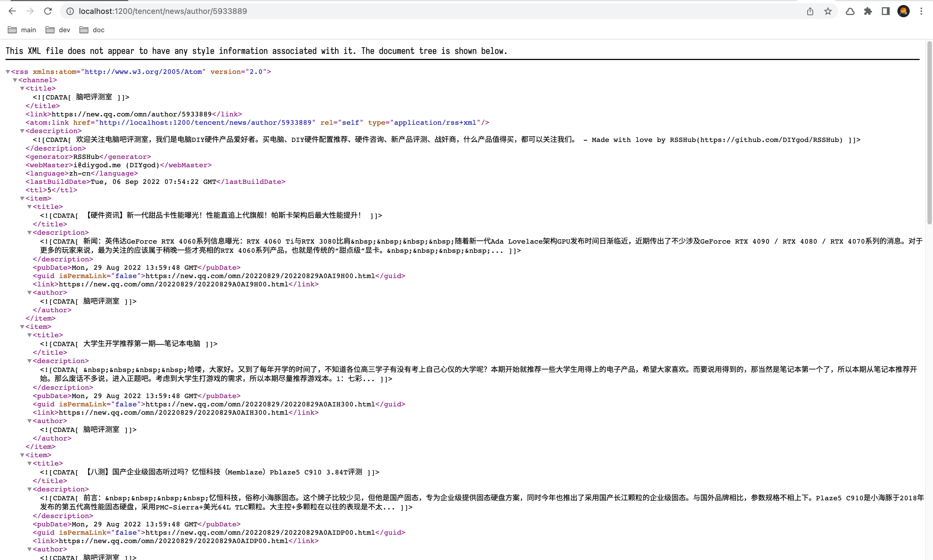Open the "doc" bookmarks folder
This screenshot has height=560, width=933.
[91, 30]
